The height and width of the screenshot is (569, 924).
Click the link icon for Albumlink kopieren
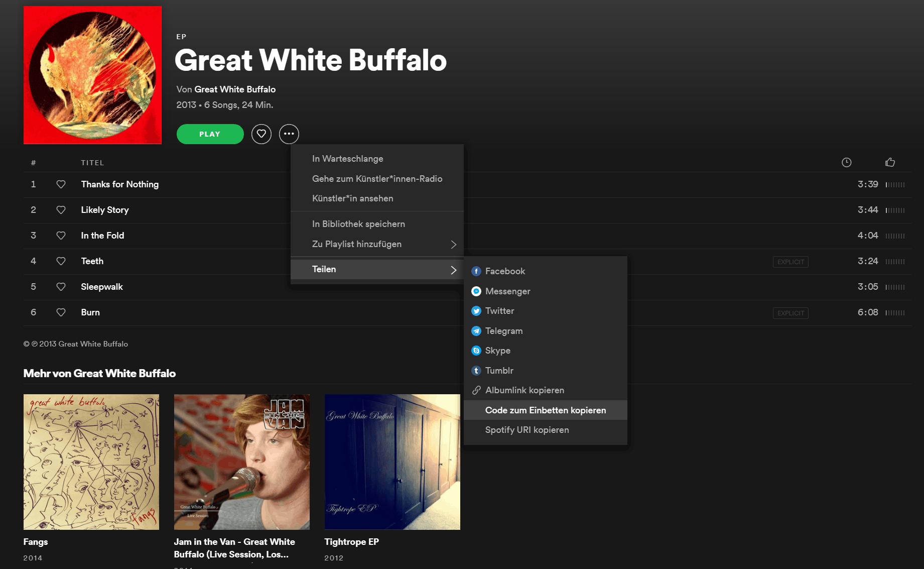476,390
